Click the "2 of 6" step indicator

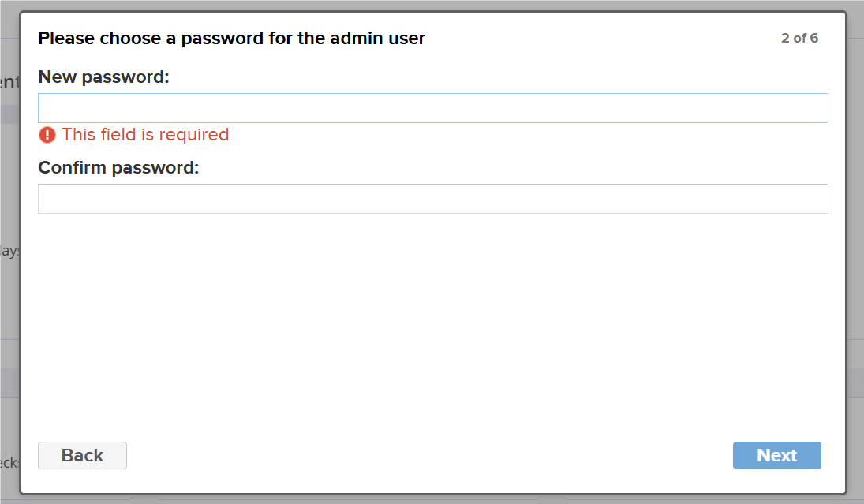click(799, 38)
